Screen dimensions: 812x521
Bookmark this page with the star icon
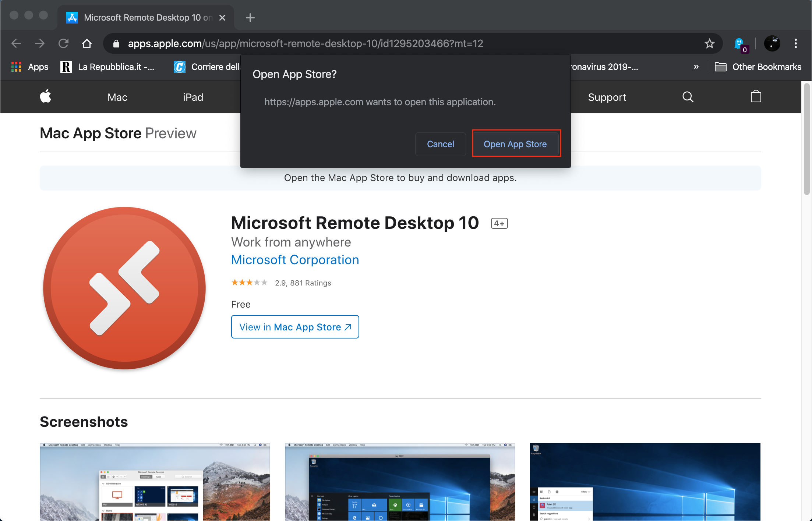(x=710, y=43)
